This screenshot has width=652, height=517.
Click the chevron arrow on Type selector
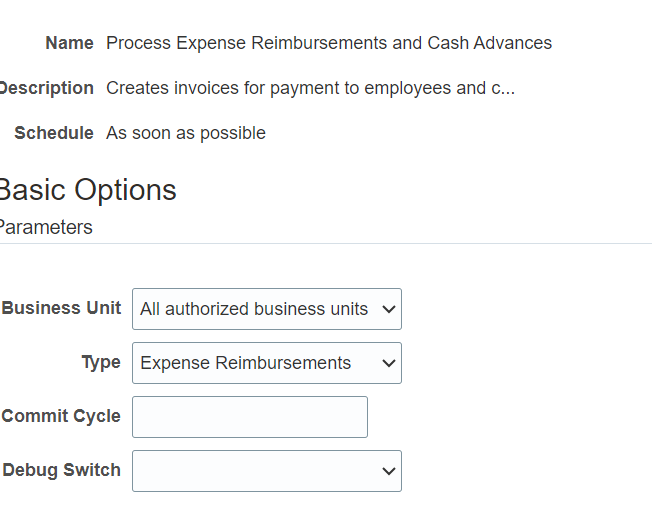pyautogui.click(x=389, y=363)
